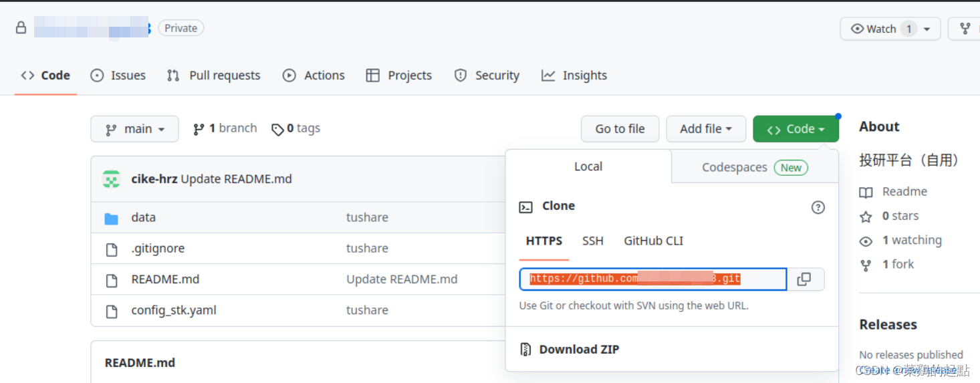Image resolution: width=980 pixels, height=383 pixels.
Task: Open the Update README.md commit message
Action: (236, 179)
